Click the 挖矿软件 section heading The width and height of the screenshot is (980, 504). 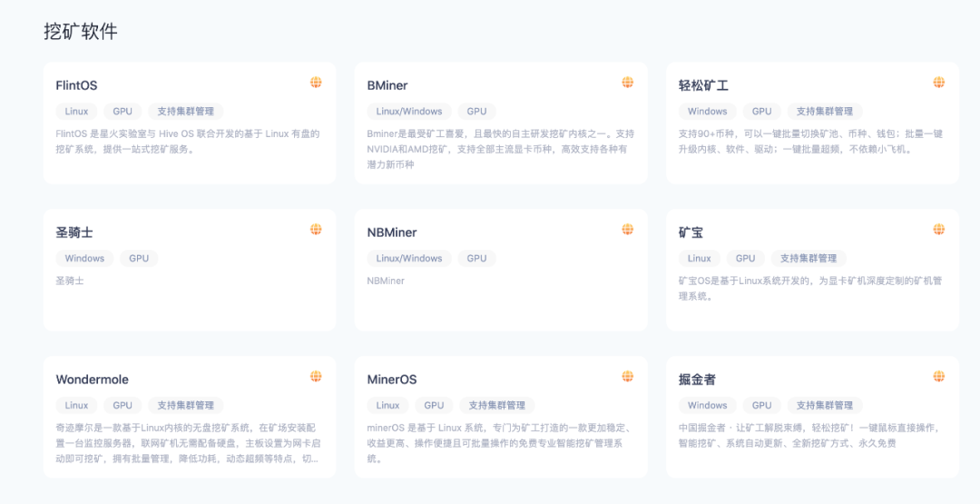81,32
